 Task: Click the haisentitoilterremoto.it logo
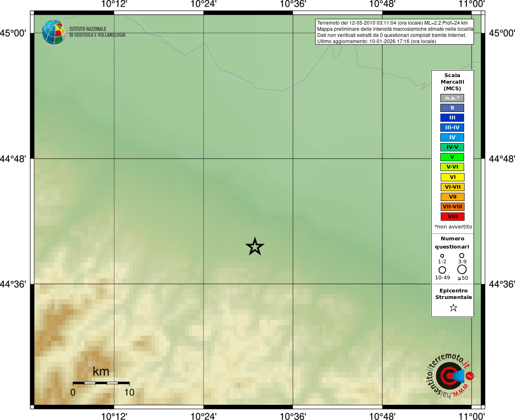pyautogui.click(x=449, y=375)
